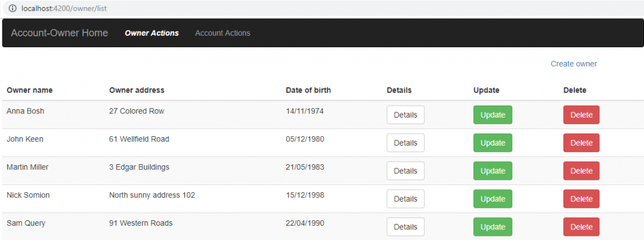
Task: View Details of Martin Miller
Action: point(405,171)
